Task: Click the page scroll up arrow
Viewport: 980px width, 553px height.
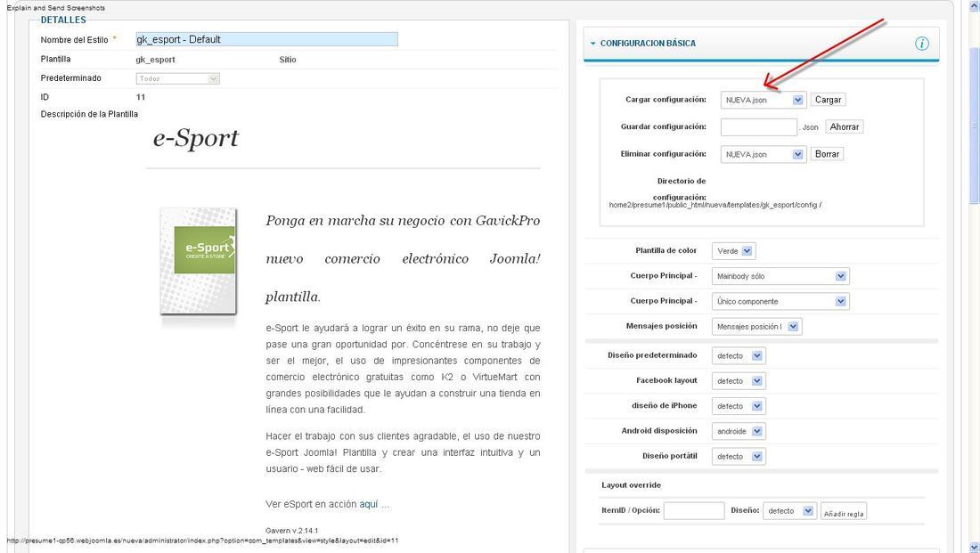Action: point(973,5)
